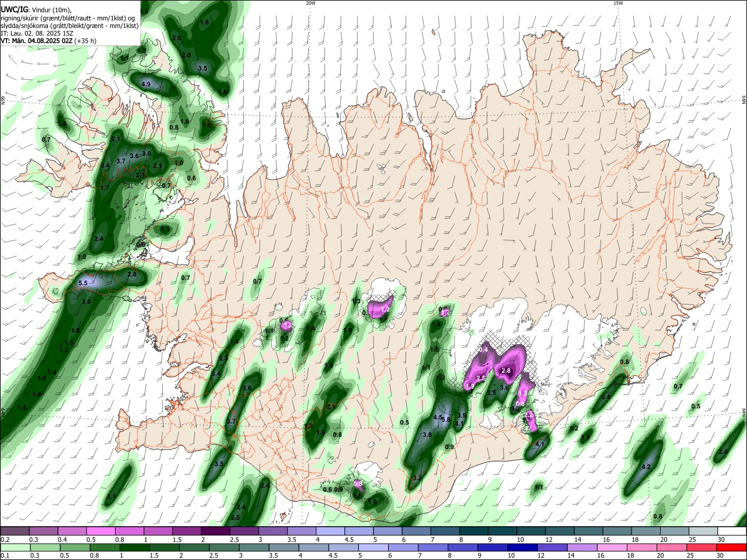The width and height of the screenshot is (747, 560).
Task: Pick the magenta 1–1.5 snow legend swatch
Action: [158, 531]
